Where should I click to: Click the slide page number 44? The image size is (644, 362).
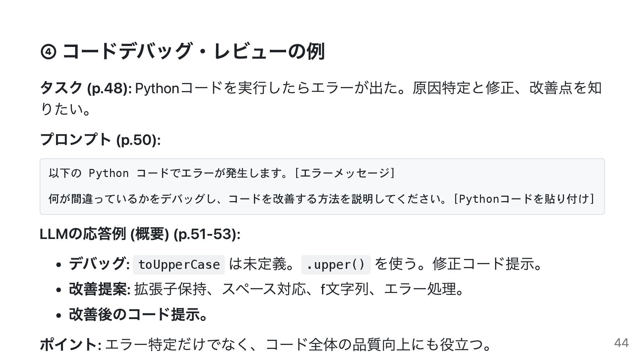click(x=621, y=343)
